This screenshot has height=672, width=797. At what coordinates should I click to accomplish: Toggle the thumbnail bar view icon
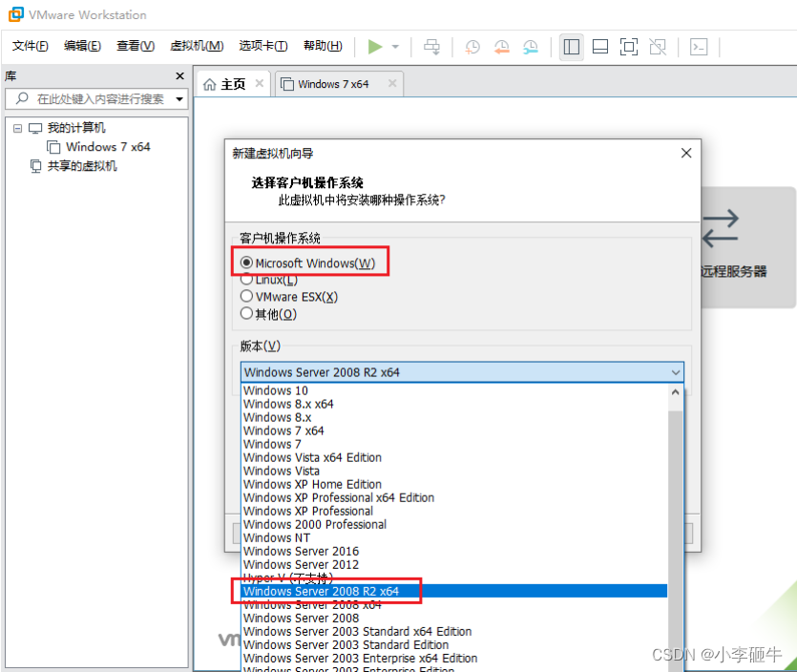(x=600, y=47)
